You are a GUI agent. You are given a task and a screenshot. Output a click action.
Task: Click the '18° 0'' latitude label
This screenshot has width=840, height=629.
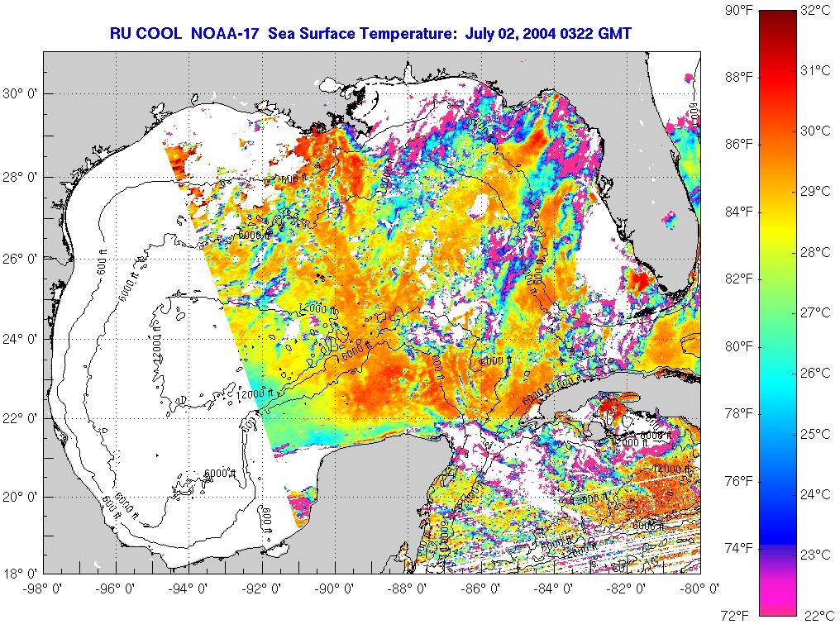[21, 574]
